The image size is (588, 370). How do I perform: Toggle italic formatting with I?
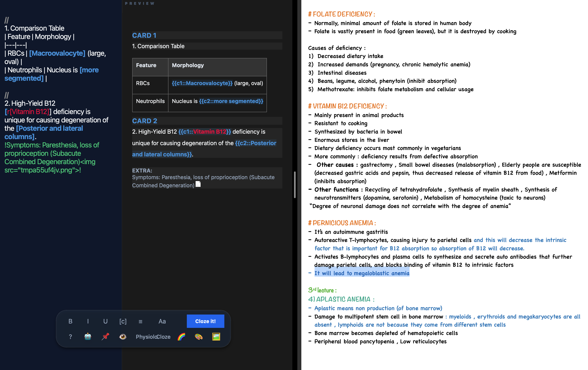(x=88, y=321)
